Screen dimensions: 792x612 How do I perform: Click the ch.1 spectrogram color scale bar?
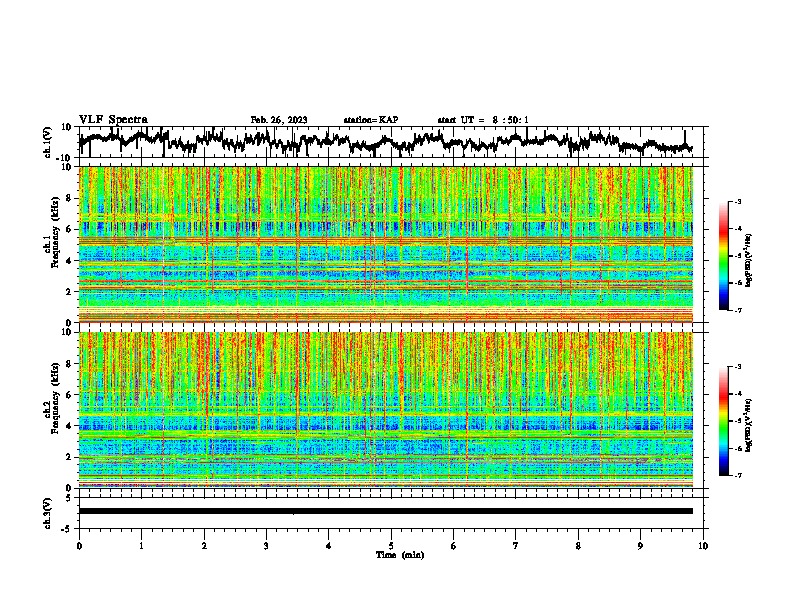(723, 256)
